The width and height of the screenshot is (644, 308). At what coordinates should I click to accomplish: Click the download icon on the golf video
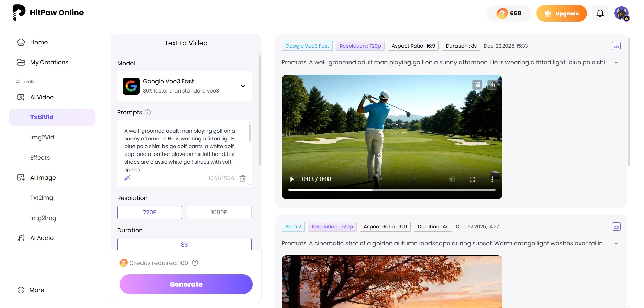(492, 85)
